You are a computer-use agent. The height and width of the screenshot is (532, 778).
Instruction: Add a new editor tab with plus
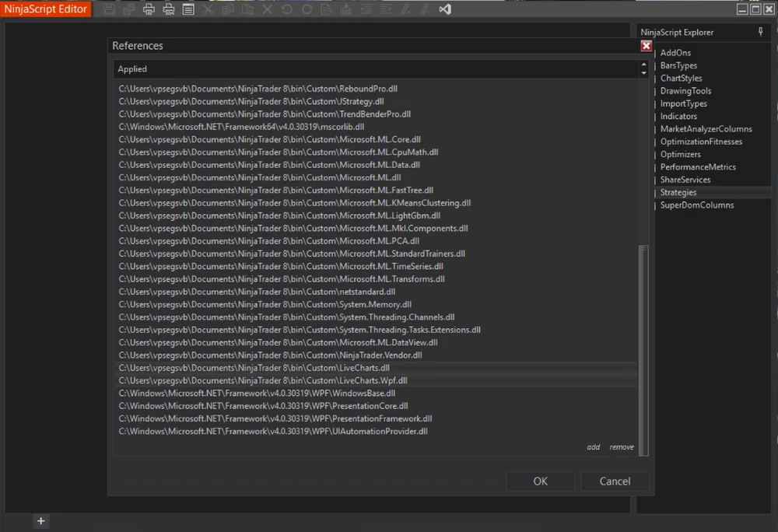click(40, 520)
